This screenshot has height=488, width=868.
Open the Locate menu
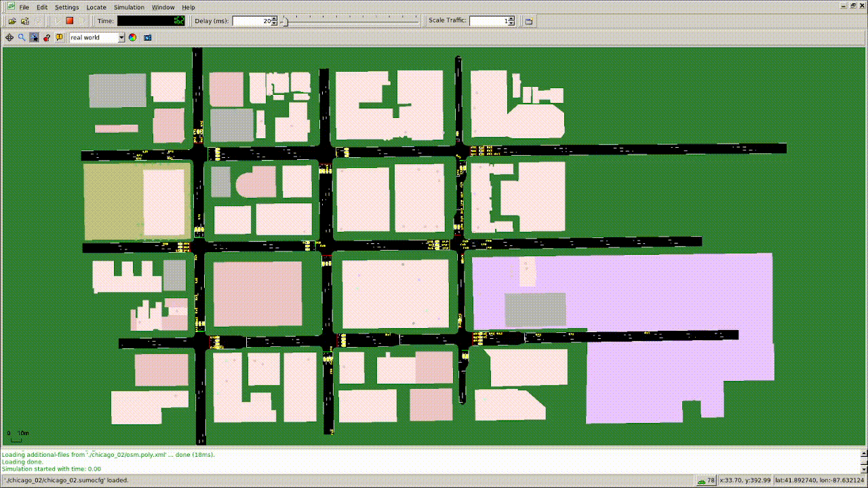[x=96, y=7]
